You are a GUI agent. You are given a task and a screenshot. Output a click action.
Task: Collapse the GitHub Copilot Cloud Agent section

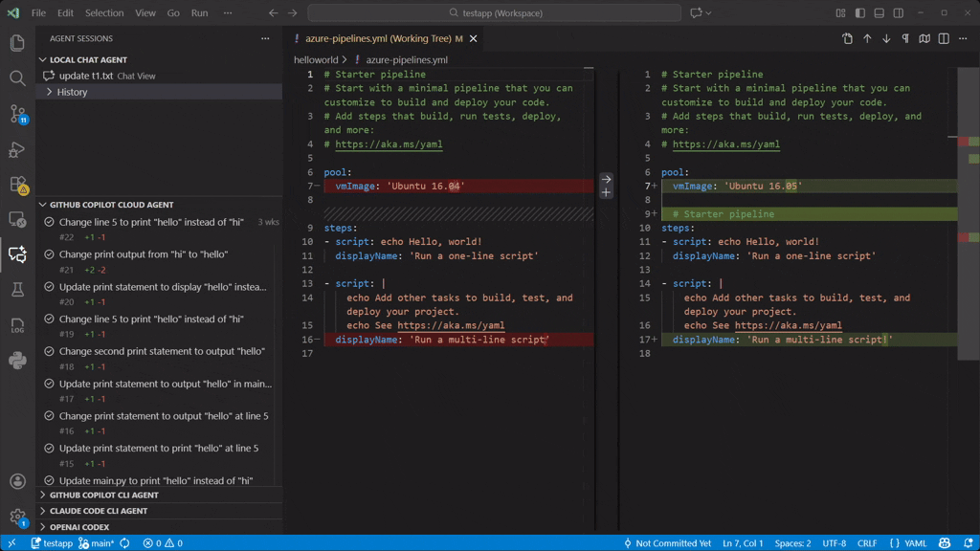[42, 205]
